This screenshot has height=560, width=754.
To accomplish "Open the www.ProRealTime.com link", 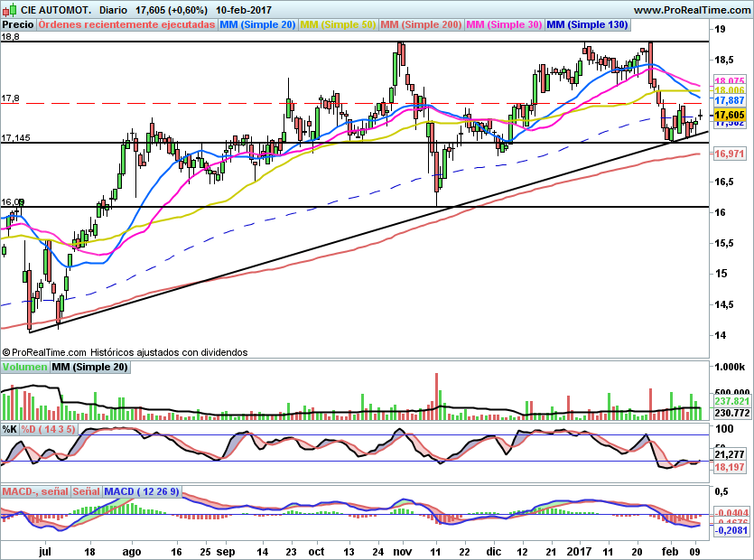I will 692,10.
